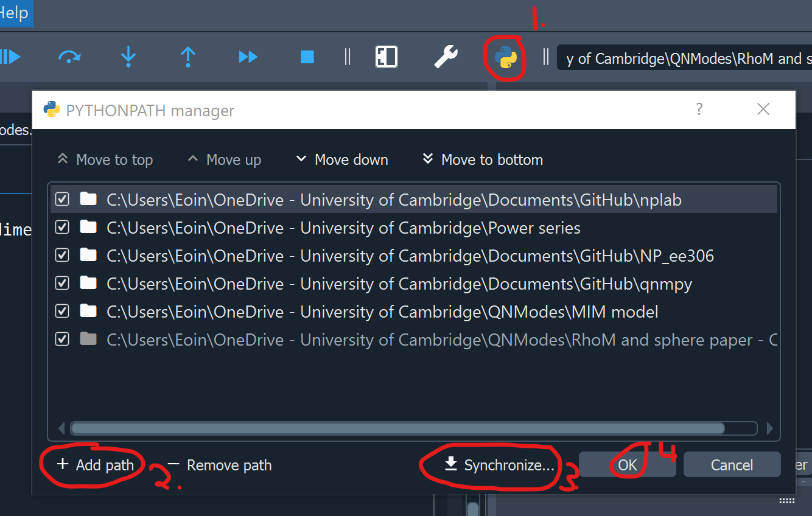The image size is (812, 516).
Task: Step out with the up arrow icon
Action: pos(188,57)
